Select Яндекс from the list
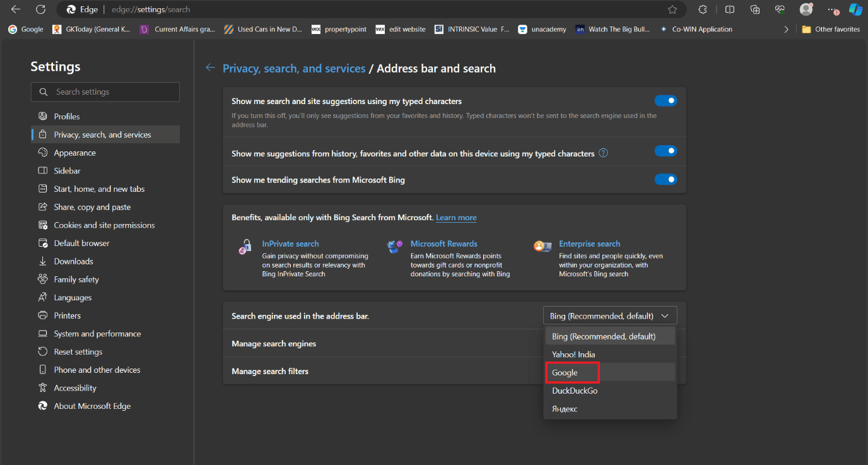This screenshot has height=465, width=868. click(x=610, y=409)
